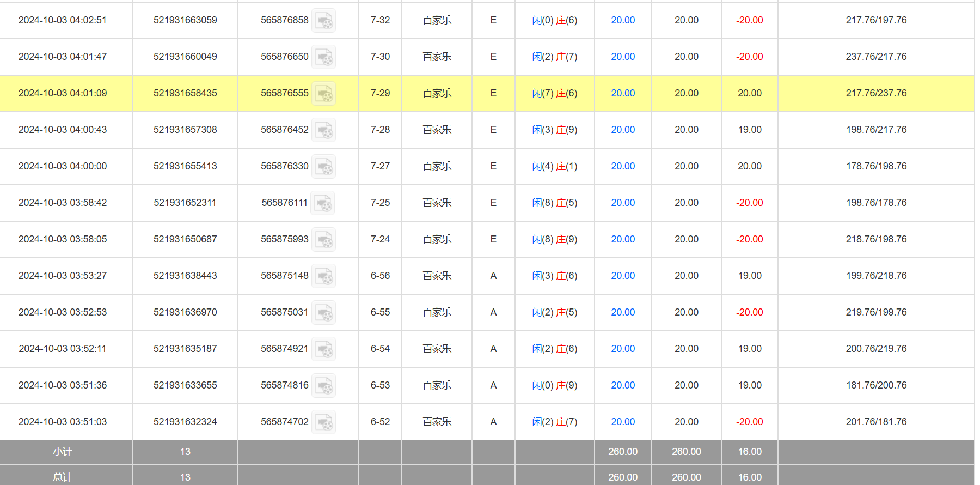The image size is (980, 485).
Task: Click blue 20.00 amount in row 7-25
Action: [x=623, y=203]
